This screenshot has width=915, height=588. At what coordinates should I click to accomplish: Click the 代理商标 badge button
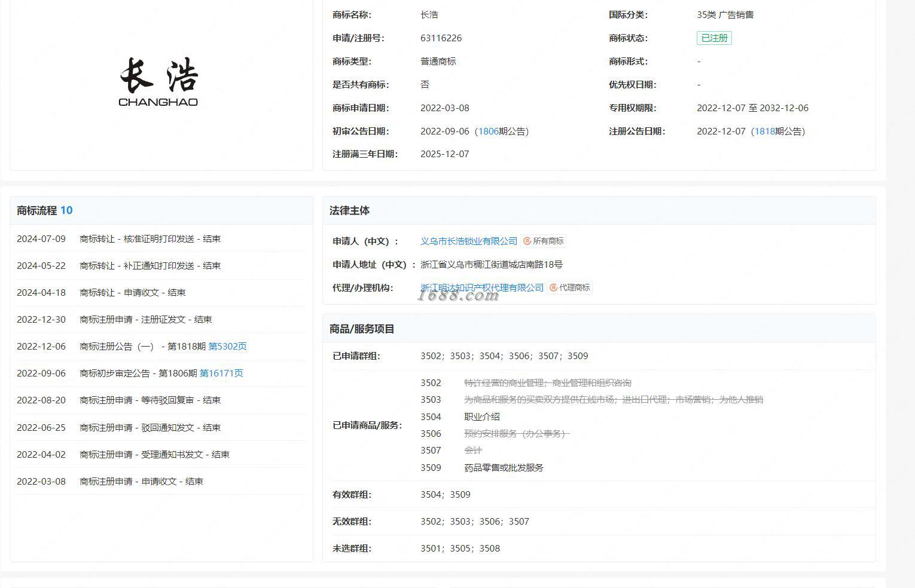pyautogui.click(x=570, y=287)
